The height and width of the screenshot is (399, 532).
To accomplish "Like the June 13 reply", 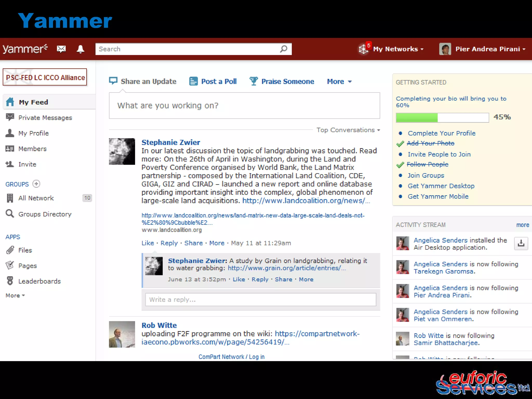I will pos(239,279).
